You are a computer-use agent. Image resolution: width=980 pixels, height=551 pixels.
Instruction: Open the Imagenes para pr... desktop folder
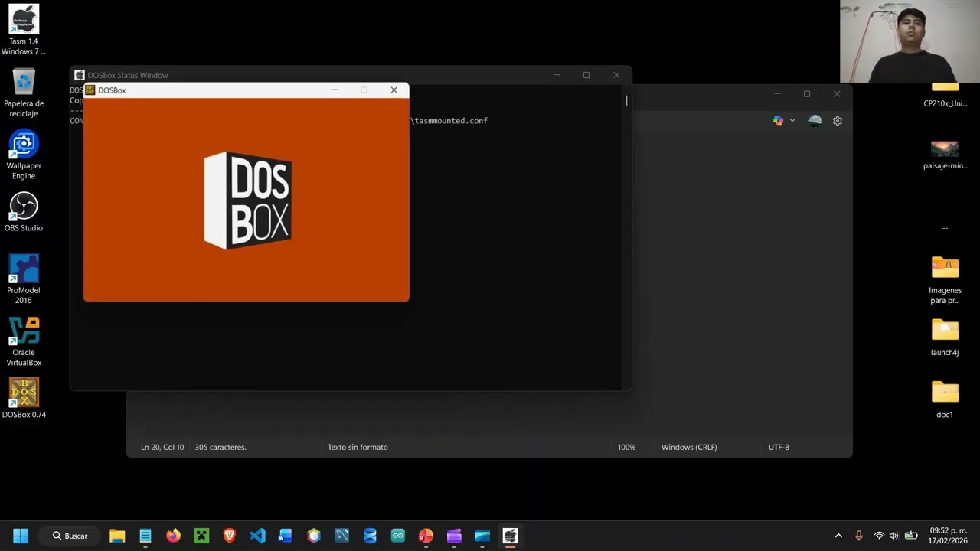[x=945, y=280]
